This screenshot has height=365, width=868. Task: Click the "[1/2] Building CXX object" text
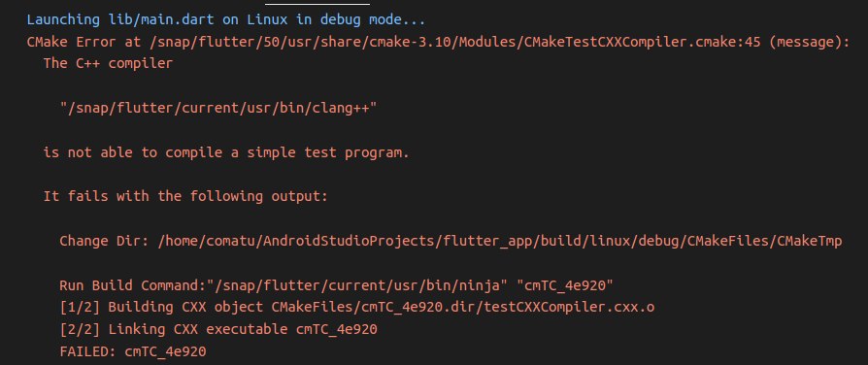coord(161,308)
